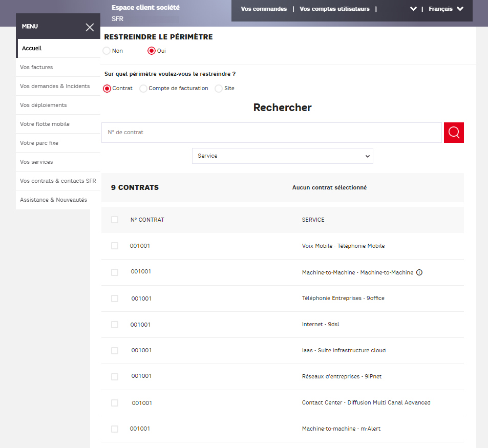Screen dimensions: 488x448
Task: Check the Réseaux d'entreprises - 9iPnet contract
Action: coord(115,377)
